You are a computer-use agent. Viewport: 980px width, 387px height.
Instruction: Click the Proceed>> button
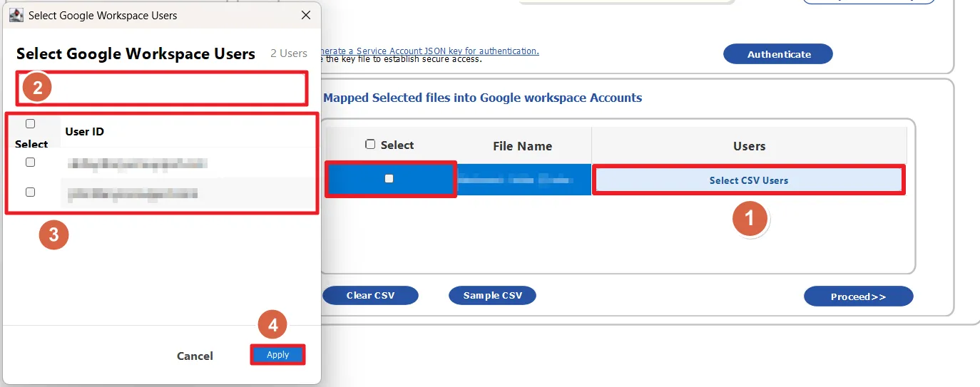pyautogui.click(x=858, y=296)
